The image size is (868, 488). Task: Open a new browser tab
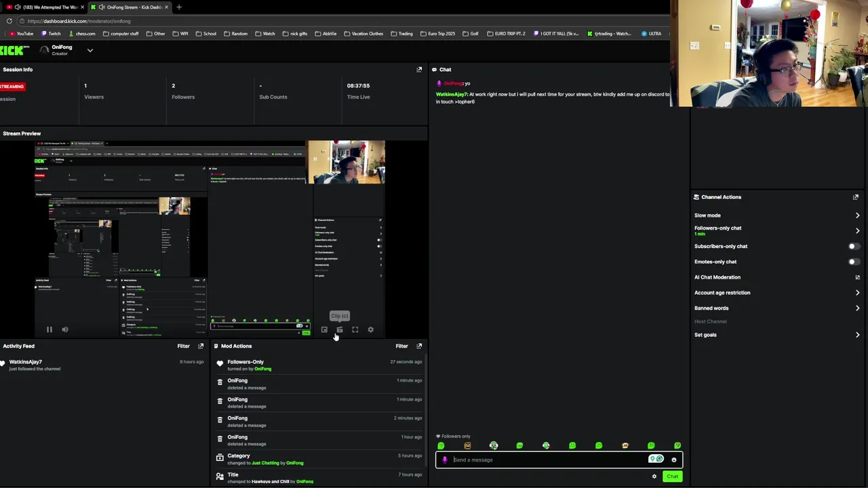(x=179, y=7)
